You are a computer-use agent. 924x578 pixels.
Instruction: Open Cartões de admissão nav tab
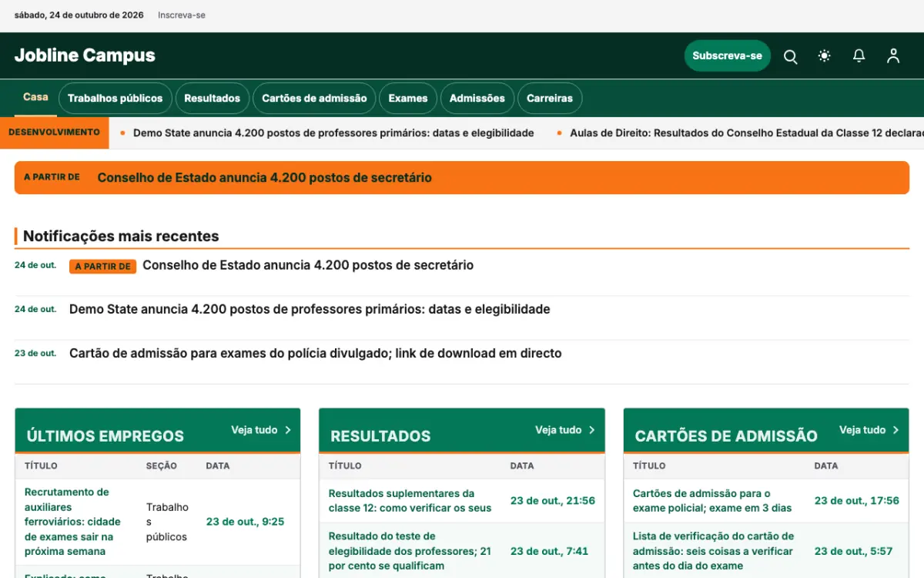pos(314,98)
